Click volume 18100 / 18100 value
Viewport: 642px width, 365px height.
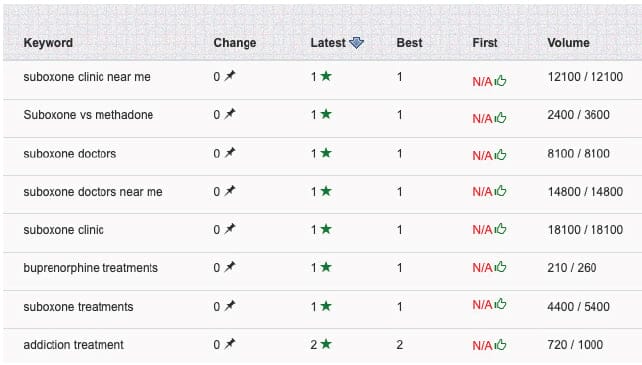[x=585, y=230]
